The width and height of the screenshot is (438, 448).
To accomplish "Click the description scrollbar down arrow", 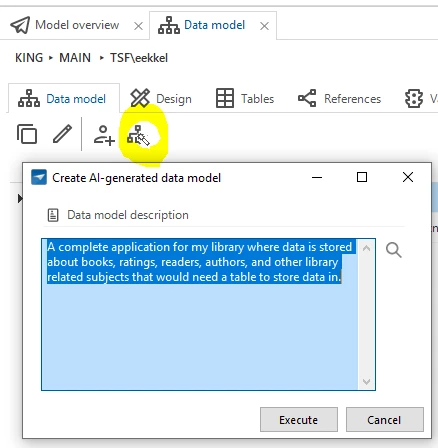I will (x=366, y=382).
